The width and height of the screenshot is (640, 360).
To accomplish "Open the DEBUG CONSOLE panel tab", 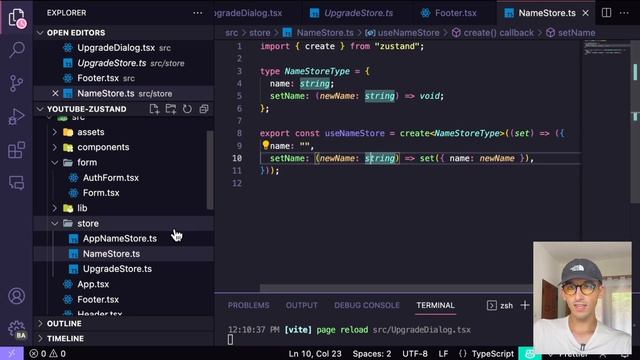I will 367,305.
